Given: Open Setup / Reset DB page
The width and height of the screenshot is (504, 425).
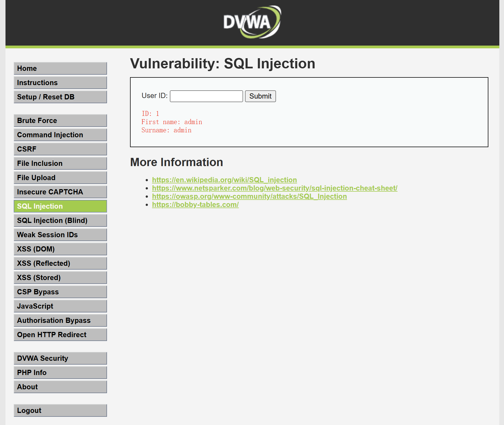Looking at the screenshot, I should 60,97.
